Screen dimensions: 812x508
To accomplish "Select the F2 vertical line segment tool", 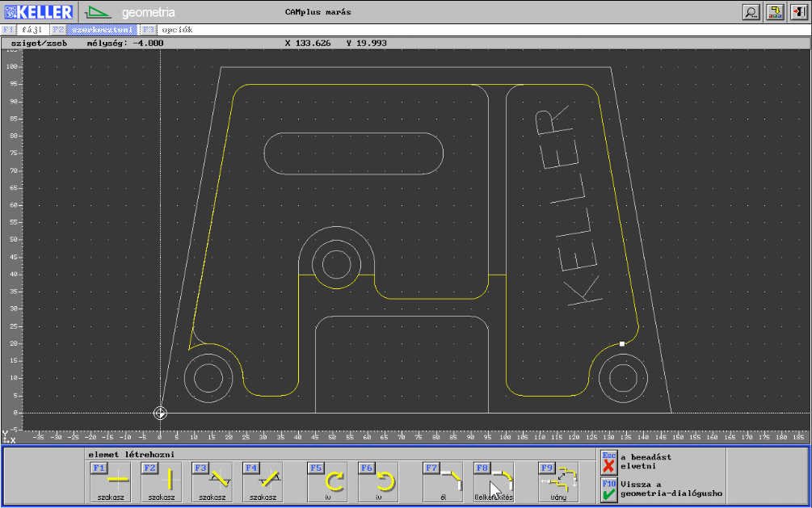I will coord(161,482).
